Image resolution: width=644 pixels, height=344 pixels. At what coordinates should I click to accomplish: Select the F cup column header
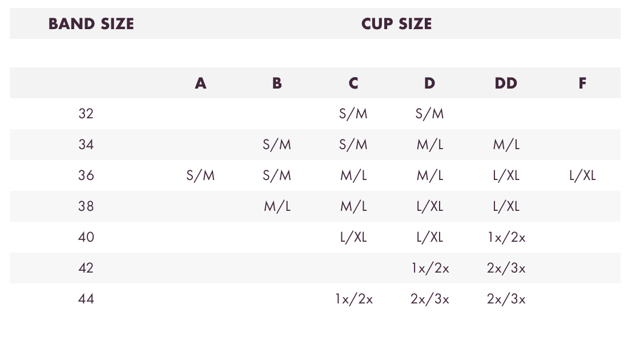[582, 83]
